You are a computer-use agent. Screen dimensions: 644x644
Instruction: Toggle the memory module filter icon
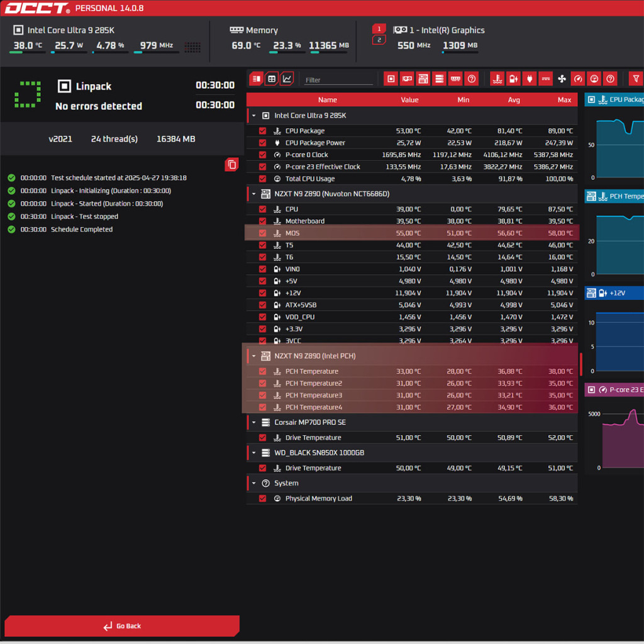(455, 79)
